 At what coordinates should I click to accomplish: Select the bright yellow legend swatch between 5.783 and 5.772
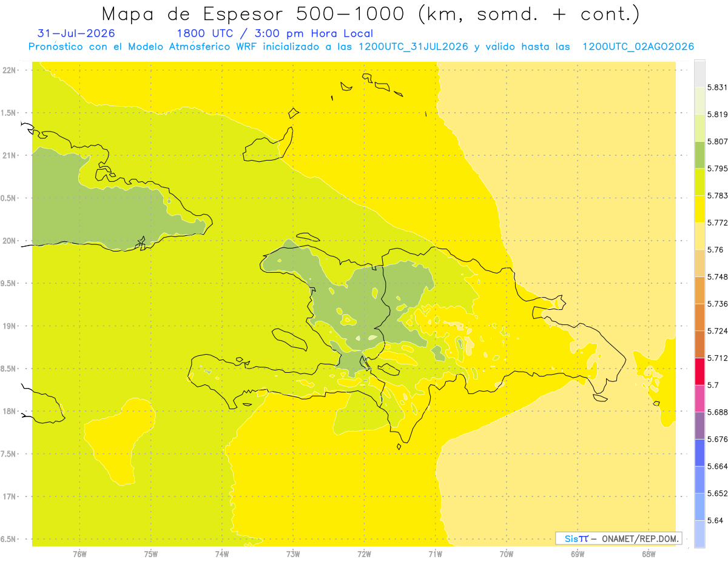[699, 209]
